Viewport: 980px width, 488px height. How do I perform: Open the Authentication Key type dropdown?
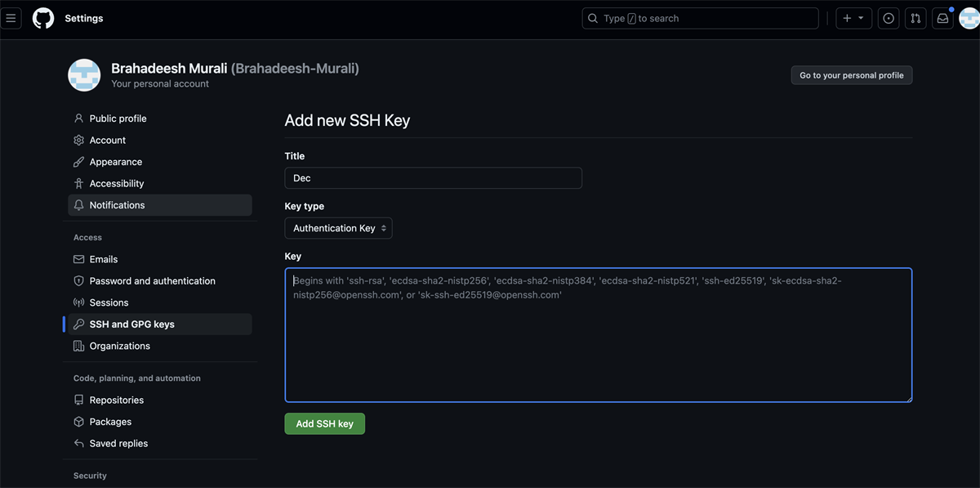click(x=338, y=228)
